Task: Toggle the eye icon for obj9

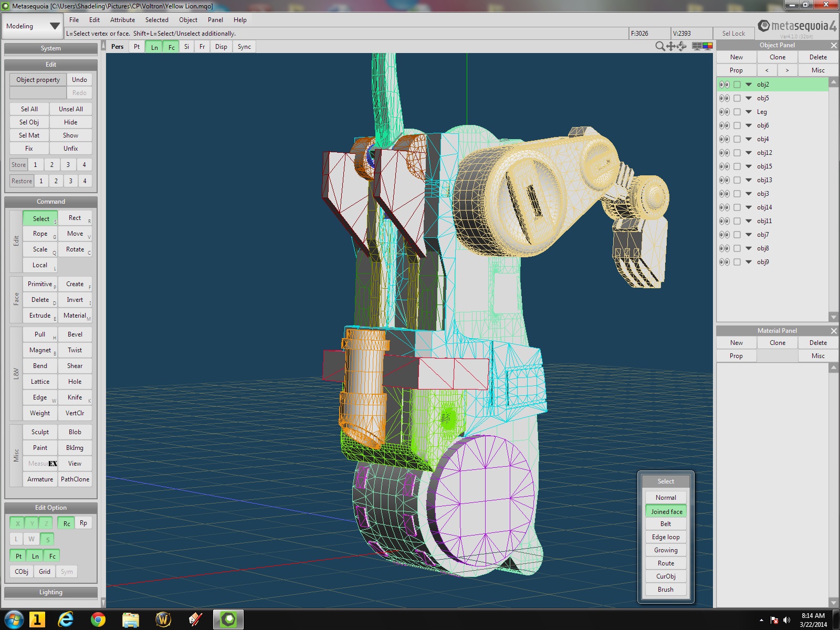Action: tap(724, 262)
